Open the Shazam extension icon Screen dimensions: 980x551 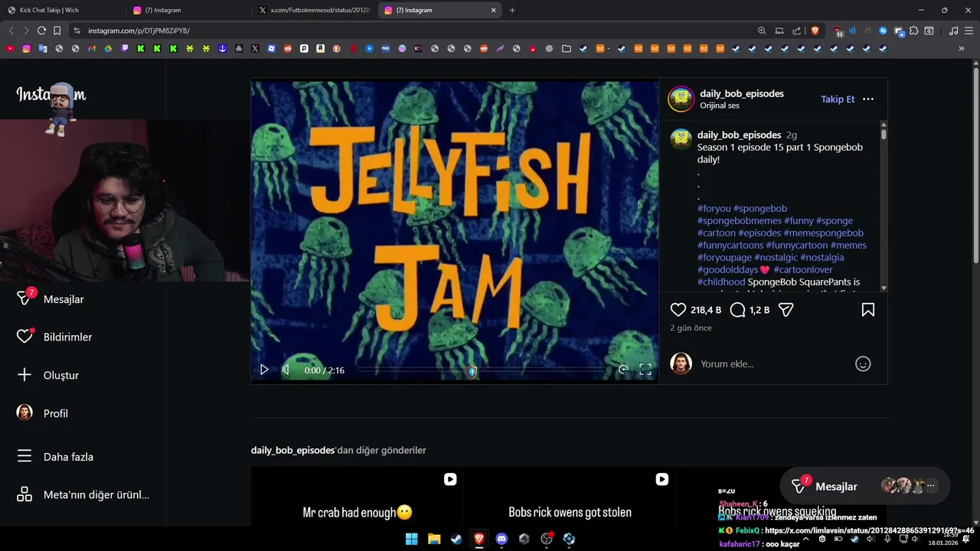[x=883, y=31]
